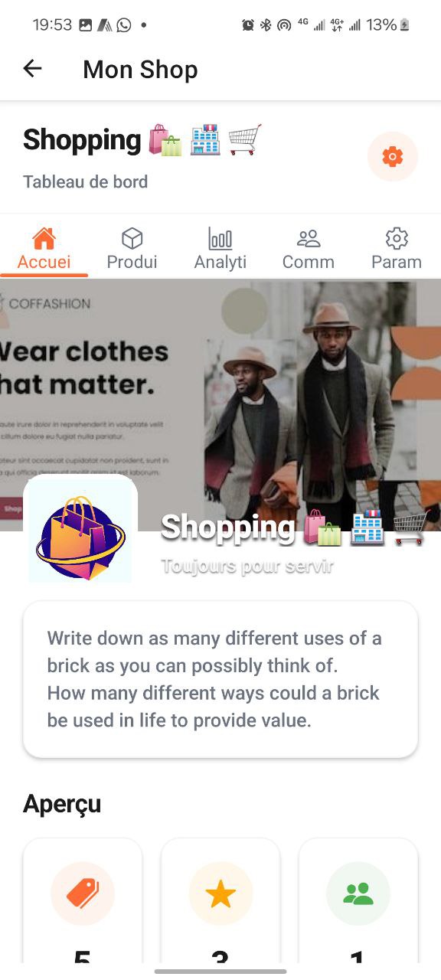Go to the Paramètres gear tab

tap(397, 249)
